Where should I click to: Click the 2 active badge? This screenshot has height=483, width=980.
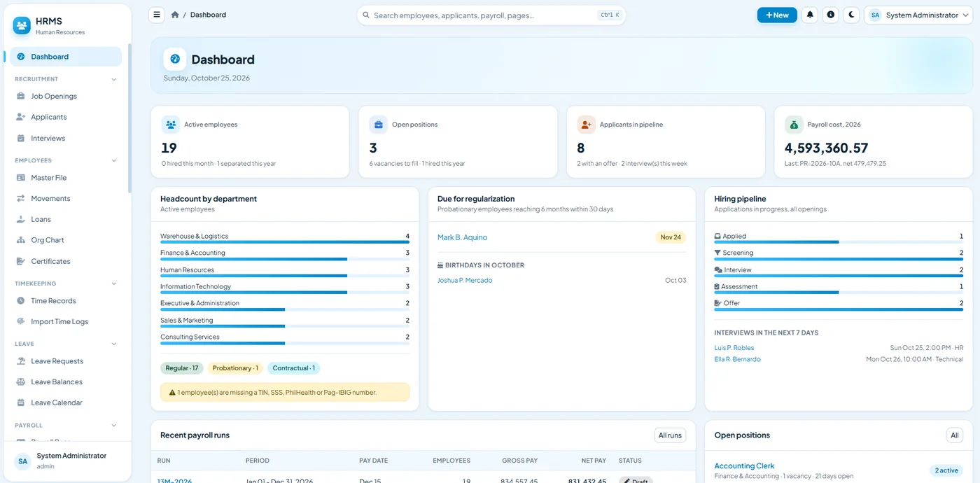tap(946, 470)
